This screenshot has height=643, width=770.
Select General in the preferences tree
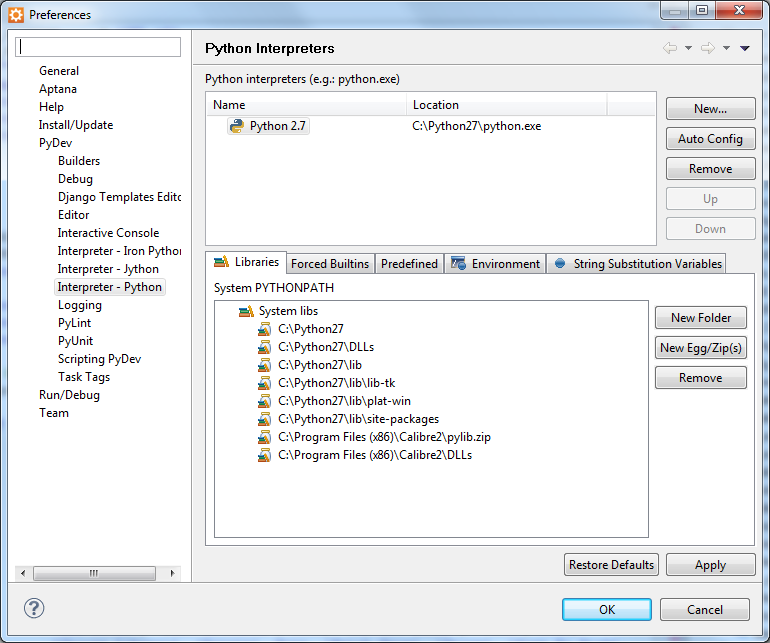click(59, 71)
